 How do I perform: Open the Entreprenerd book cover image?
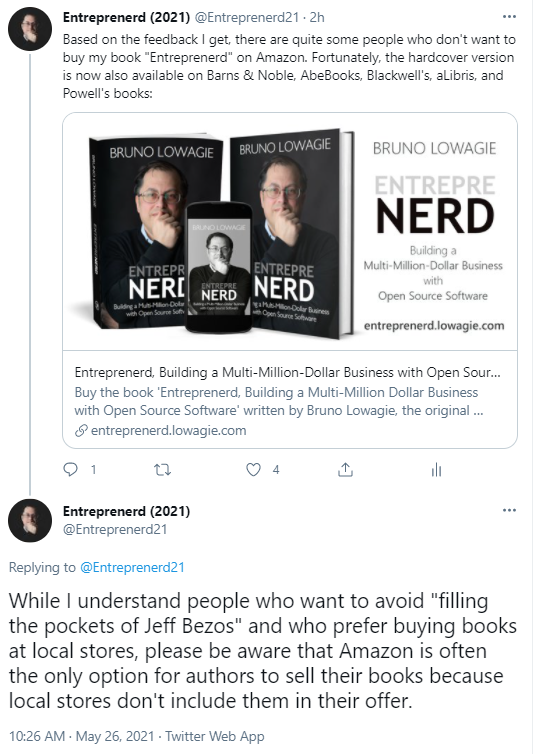[x=290, y=232]
